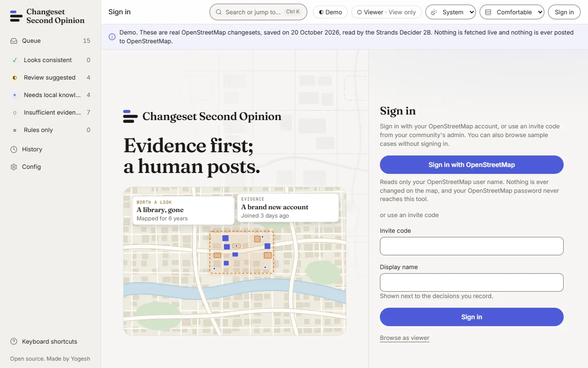The height and width of the screenshot is (368, 588).
Task: Show the Rules only list
Action: click(51, 130)
